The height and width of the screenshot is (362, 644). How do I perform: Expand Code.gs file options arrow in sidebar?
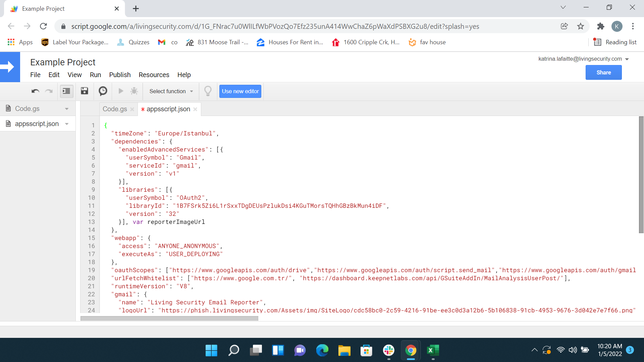[67, 109]
